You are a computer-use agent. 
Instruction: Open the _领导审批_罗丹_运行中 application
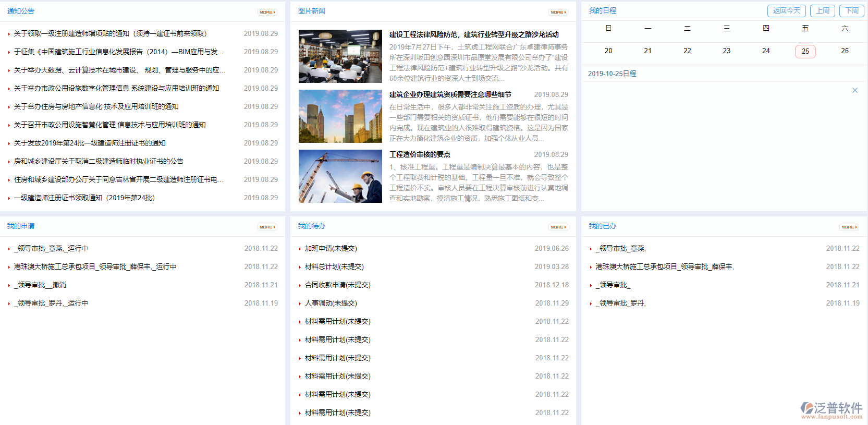51,303
